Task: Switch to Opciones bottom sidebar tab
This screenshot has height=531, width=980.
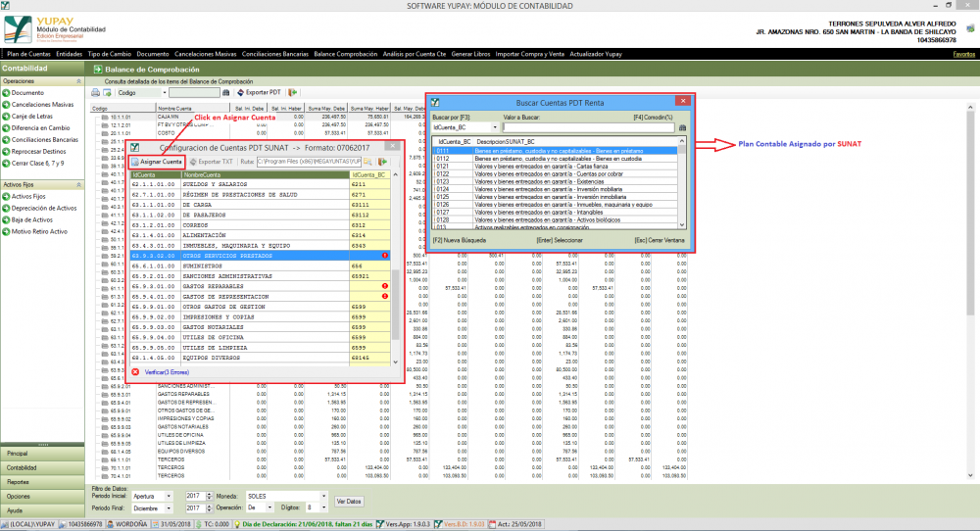Action: pos(42,497)
